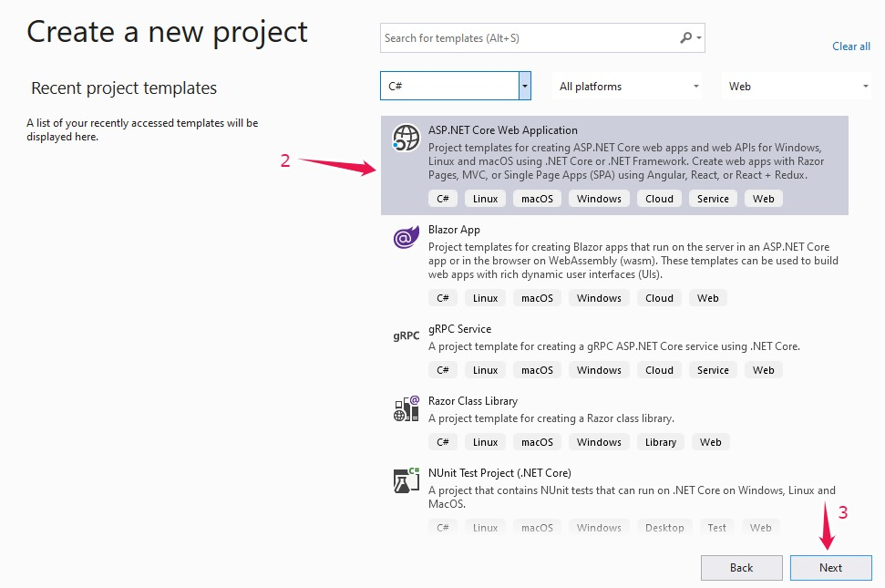The width and height of the screenshot is (885, 588).
Task: Click the gRPC Service description text
Action: point(614,346)
